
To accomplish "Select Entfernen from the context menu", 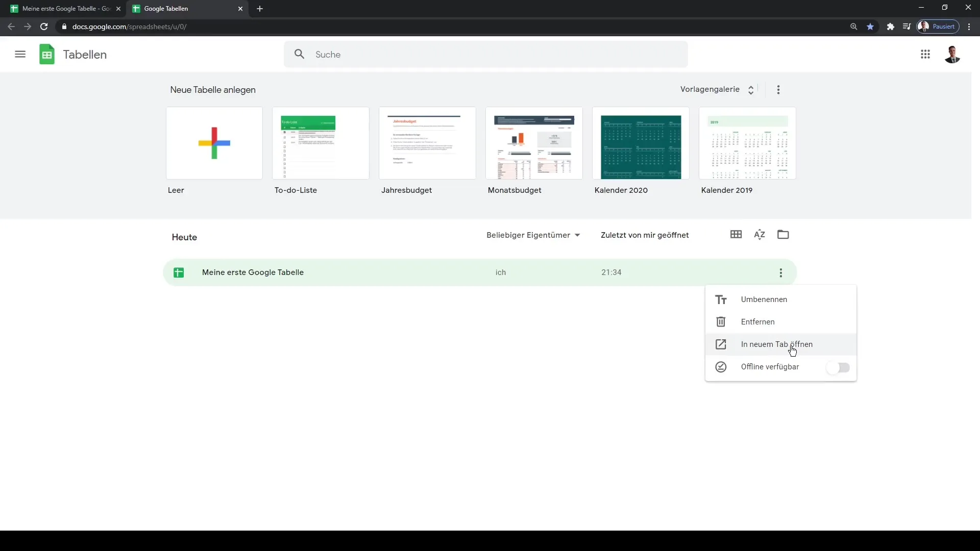I will [780, 322].
